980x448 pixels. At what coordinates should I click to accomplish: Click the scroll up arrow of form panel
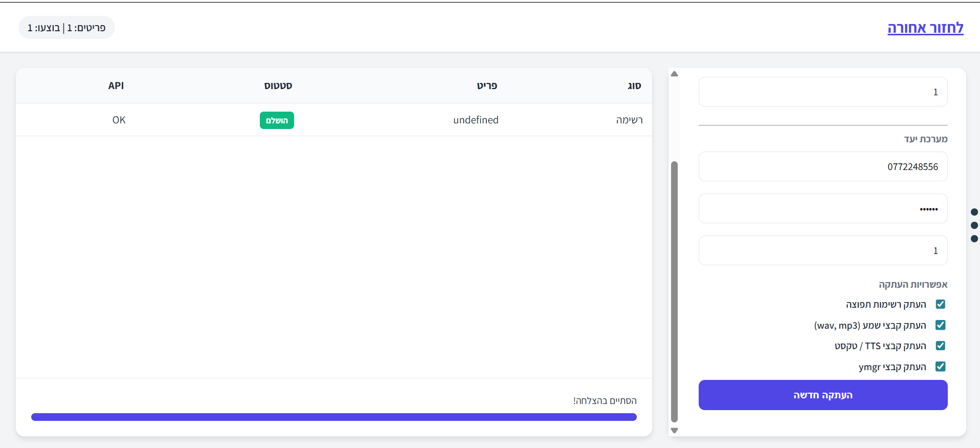pyautogui.click(x=674, y=74)
